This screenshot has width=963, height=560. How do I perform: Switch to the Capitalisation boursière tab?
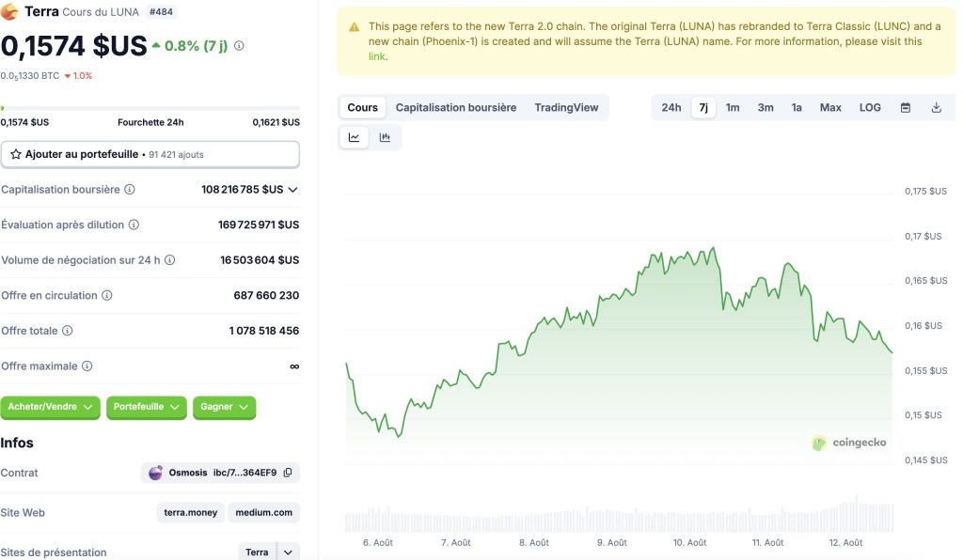[x=456, y=107]
